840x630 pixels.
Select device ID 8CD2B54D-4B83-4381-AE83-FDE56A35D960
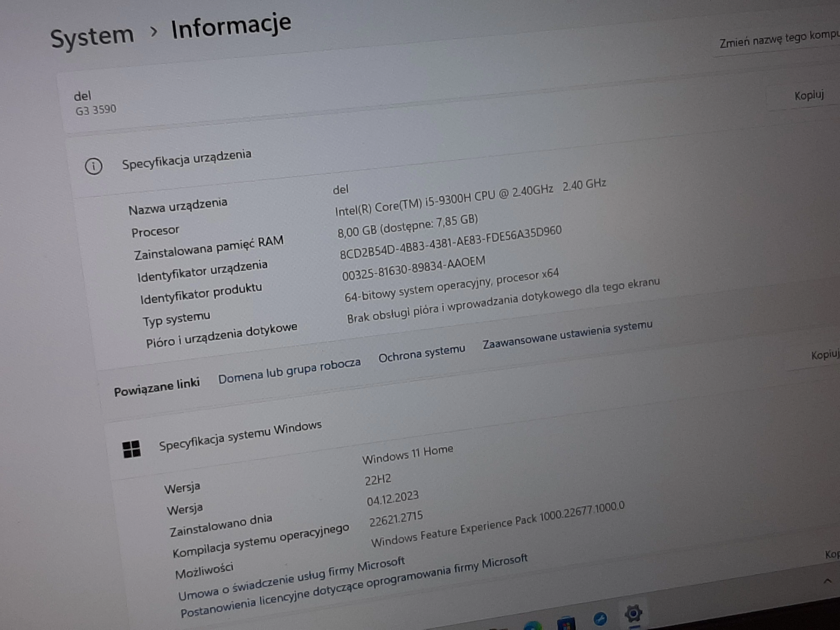[x=450, y=242]
